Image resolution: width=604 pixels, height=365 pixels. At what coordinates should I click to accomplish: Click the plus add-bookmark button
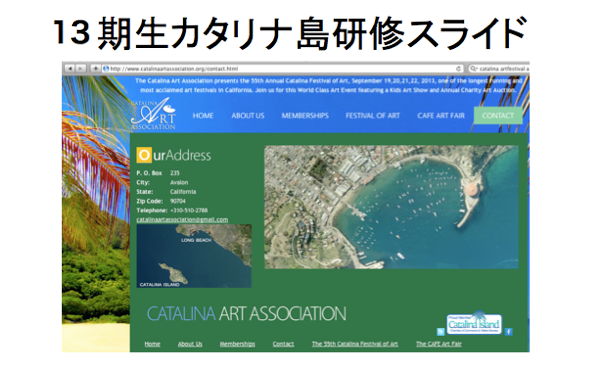coord(95,69)
